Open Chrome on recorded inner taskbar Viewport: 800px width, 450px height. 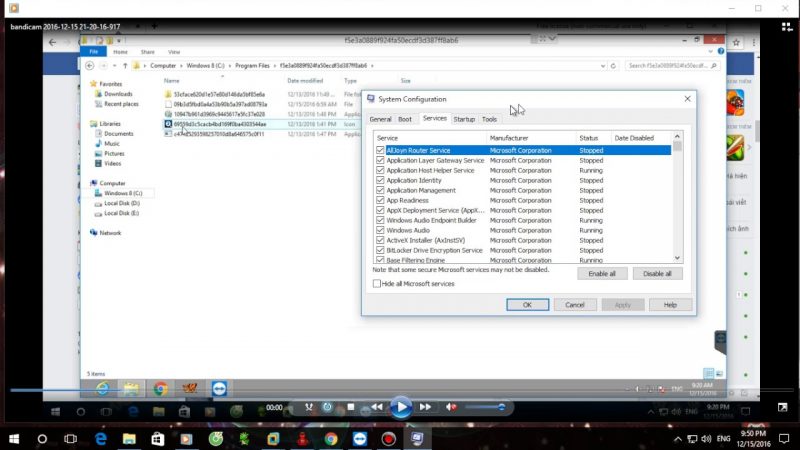(x=160, y=389)
